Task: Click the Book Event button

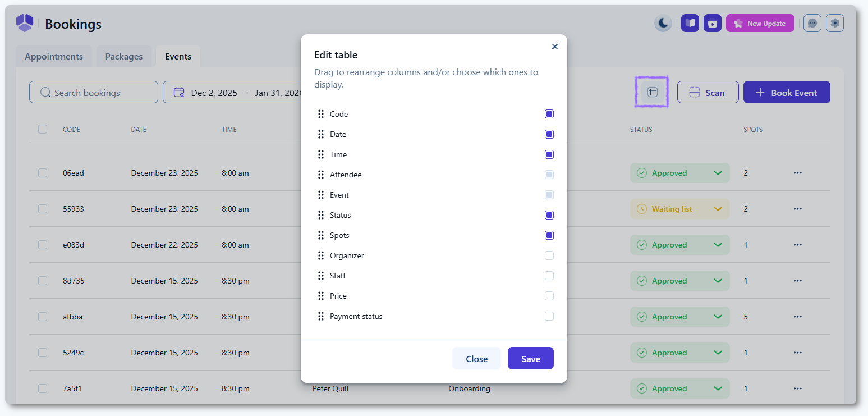Action: pos(786,93)
